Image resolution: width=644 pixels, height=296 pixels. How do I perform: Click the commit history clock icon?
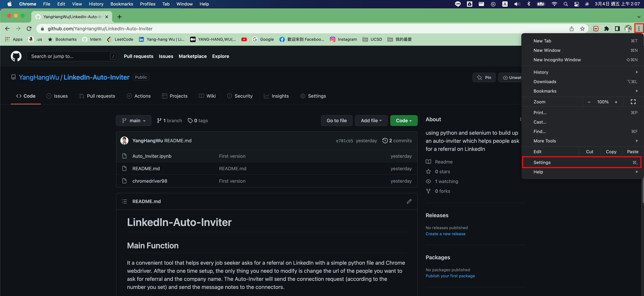385,140
